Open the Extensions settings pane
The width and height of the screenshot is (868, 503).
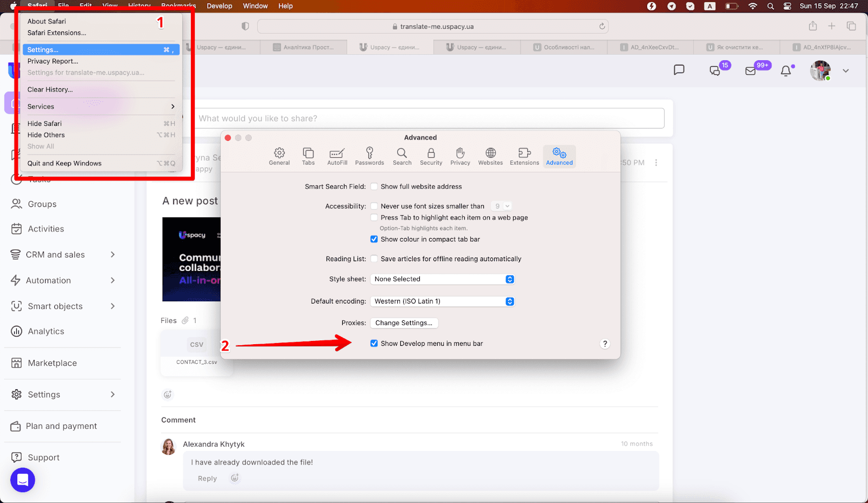coord(524,156)
